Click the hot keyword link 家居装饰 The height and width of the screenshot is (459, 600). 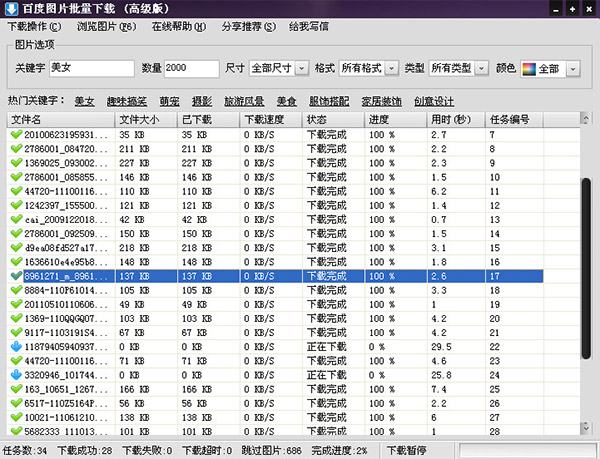tap(382, 101)
